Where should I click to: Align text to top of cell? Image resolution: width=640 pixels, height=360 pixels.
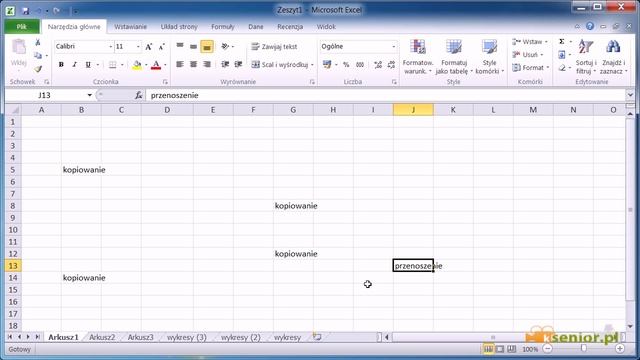pyautogui.click(x=180, y=46)
